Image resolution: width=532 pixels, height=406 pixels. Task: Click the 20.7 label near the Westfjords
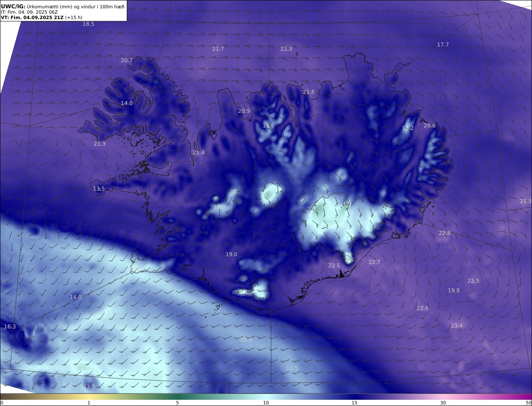point(127,61)
